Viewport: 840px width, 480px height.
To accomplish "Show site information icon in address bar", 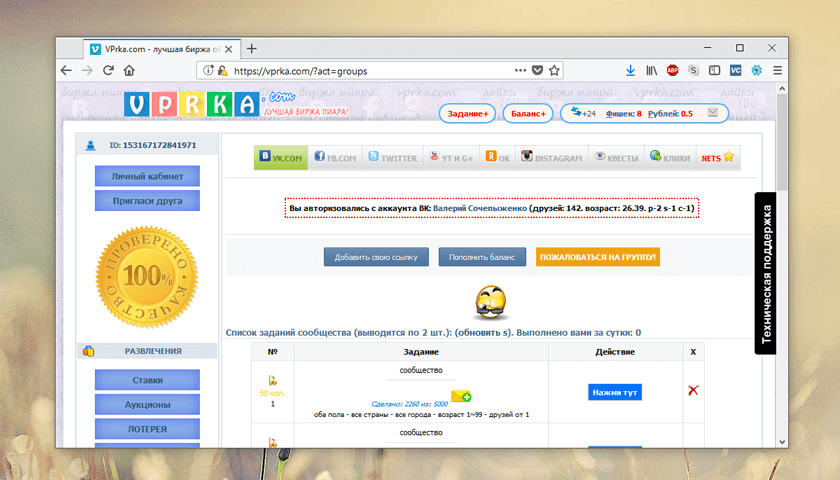I will [208, 70].
